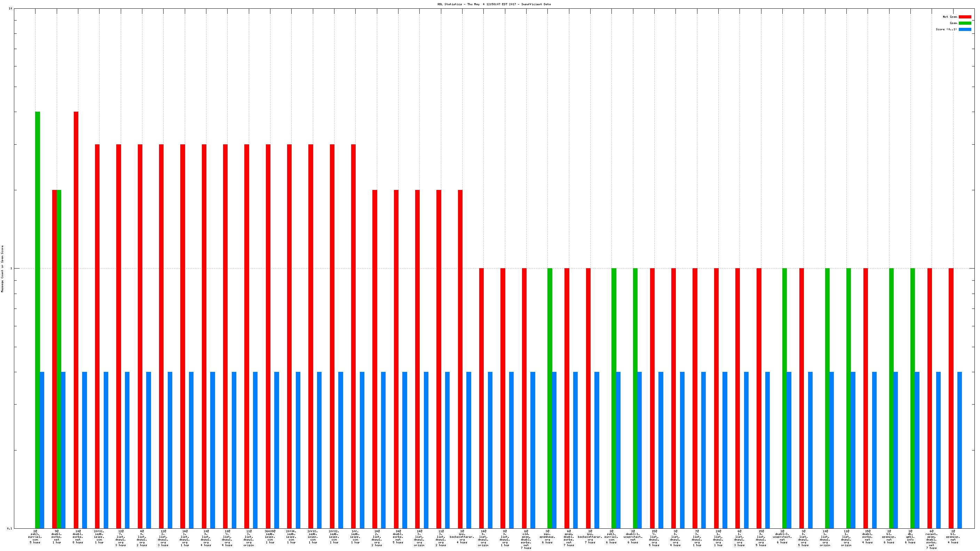Click the green Spam legend swatch
Screen dimensions: 980x551
[964, 23]
